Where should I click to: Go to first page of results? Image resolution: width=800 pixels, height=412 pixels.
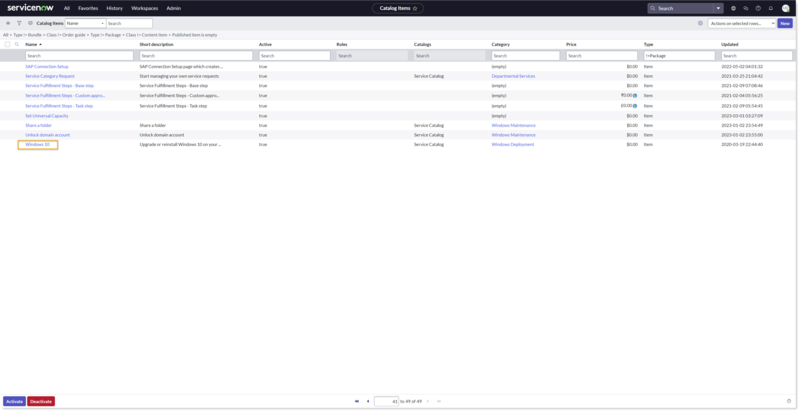pos(357,401)
